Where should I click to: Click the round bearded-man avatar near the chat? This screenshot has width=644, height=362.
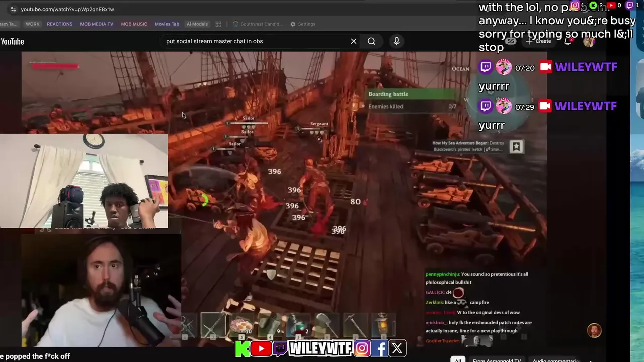[x=594, y=331]
